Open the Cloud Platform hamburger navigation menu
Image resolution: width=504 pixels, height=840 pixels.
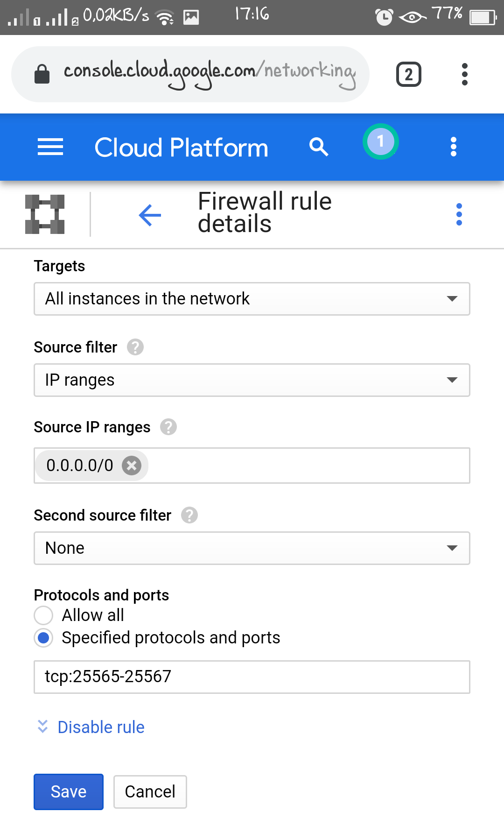click(50, 147)
